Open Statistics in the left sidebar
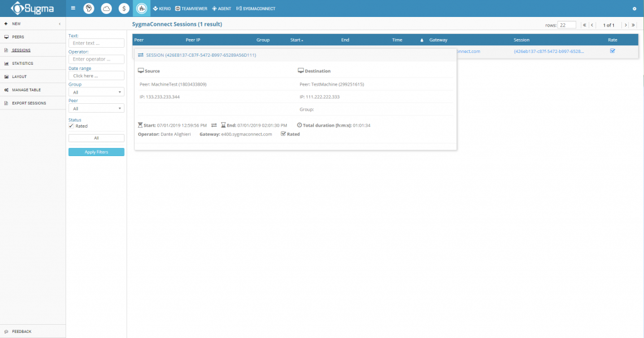 coord(23,64)
